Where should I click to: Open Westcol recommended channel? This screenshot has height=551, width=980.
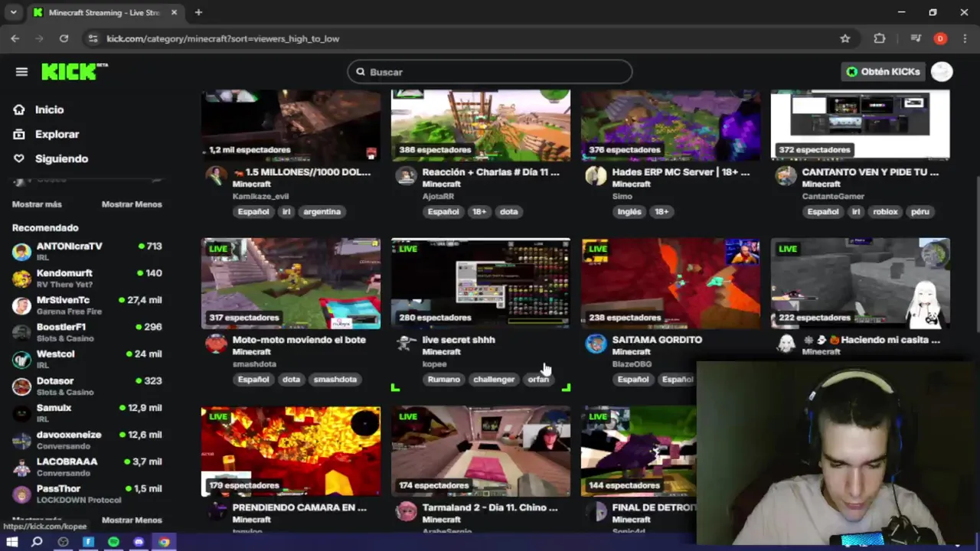pyautogui.click(x=87, y=359)
